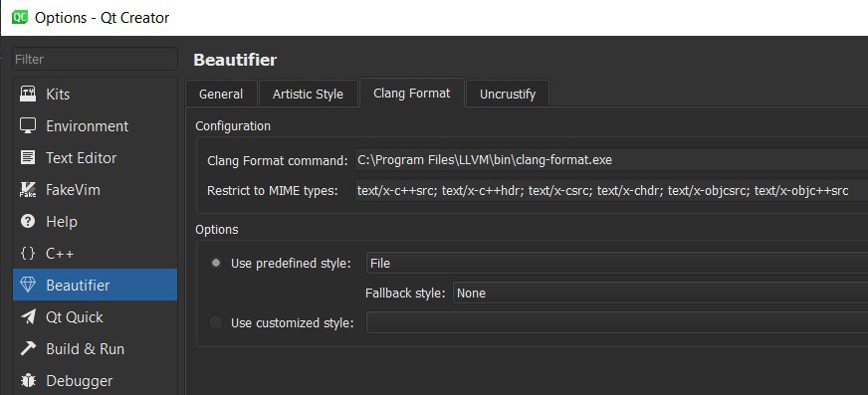
Task: Open Text Editor settings category
Action: click(x=95, y=157)
